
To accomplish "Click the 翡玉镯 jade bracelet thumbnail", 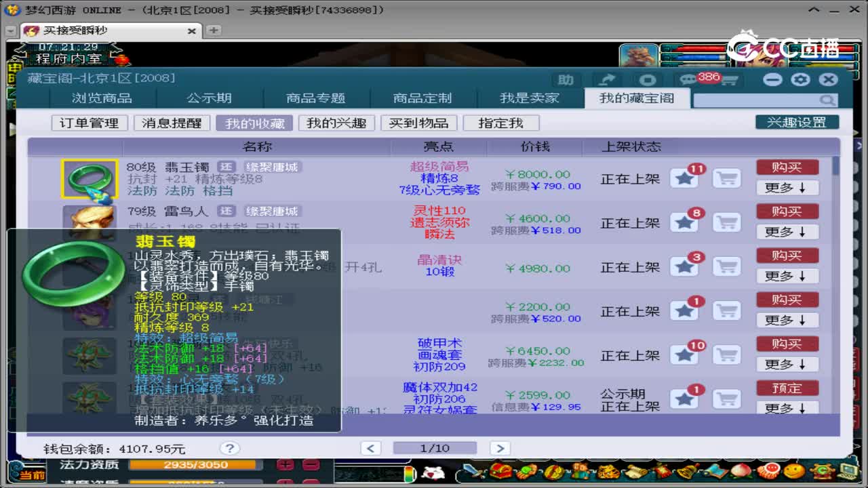I will coord(90,180).
